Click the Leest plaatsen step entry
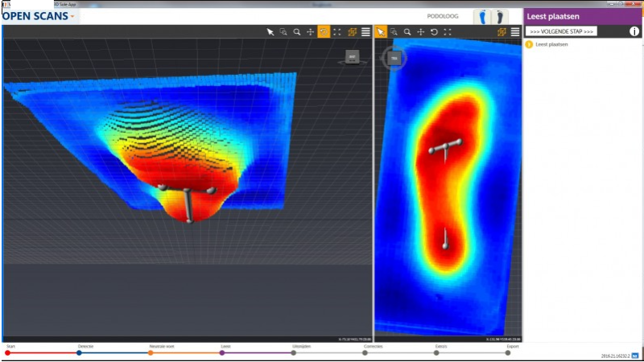Viewport: 644px width, 362px height. [x=551, y=44]
